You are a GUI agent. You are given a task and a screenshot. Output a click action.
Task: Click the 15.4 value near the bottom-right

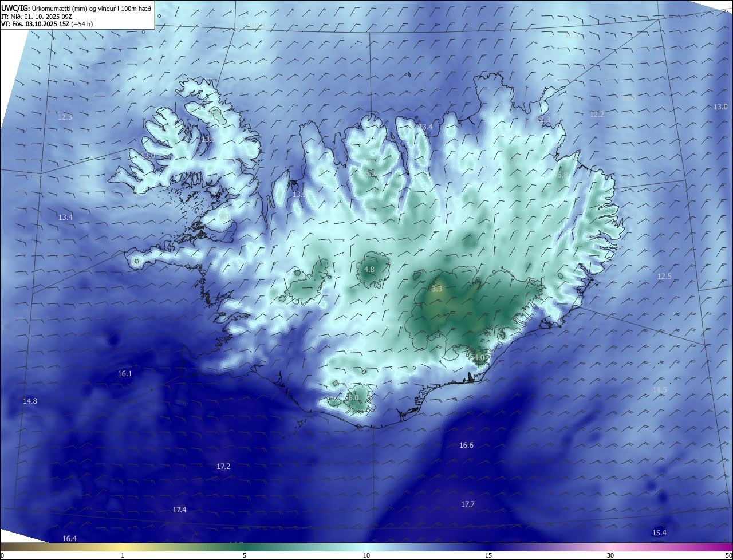[x=659, y=533]
